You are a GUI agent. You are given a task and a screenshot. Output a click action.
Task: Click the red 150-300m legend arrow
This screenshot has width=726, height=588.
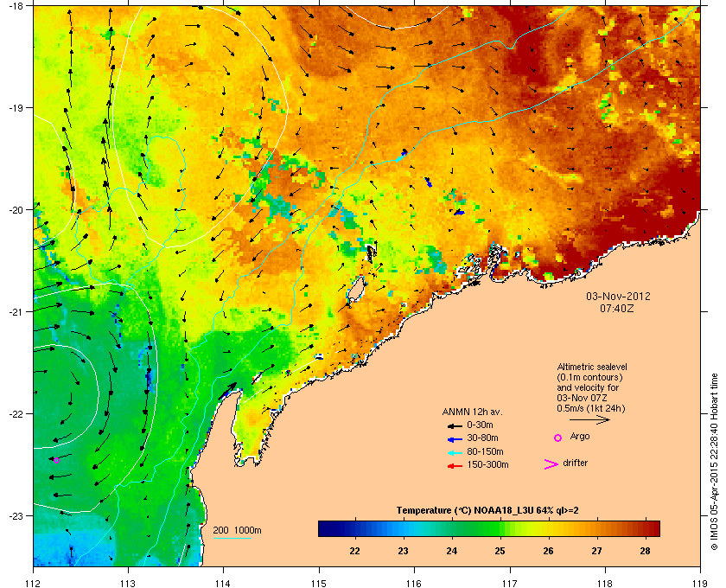[455, 466]
